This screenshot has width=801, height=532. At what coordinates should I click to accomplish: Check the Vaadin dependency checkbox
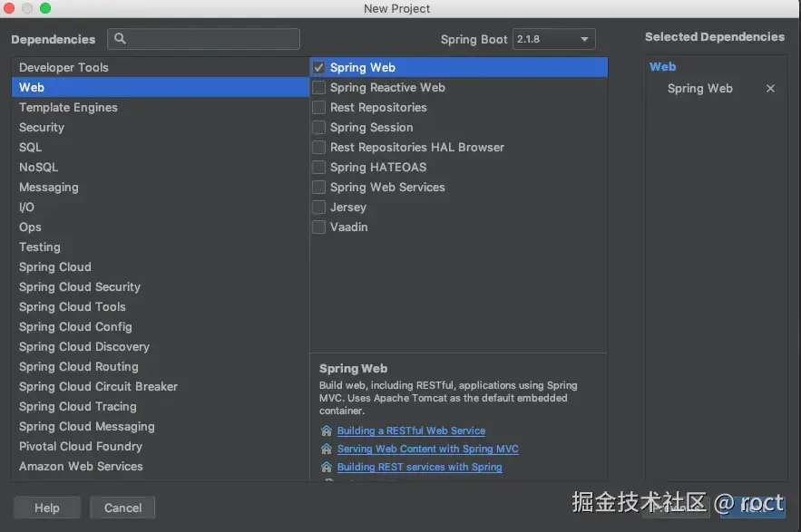(318, 227)
